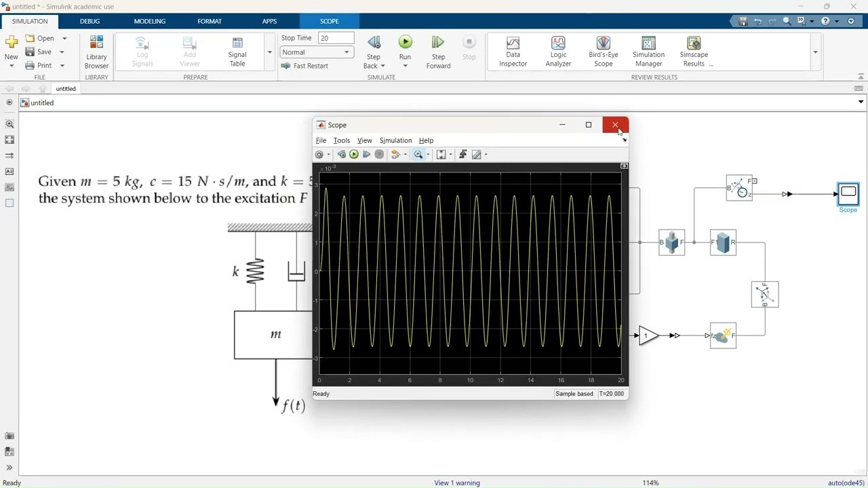Click Step Forward in the Scope toolbar
The width and height of the screenshot is (868, 488).
(x=367, y=155)
